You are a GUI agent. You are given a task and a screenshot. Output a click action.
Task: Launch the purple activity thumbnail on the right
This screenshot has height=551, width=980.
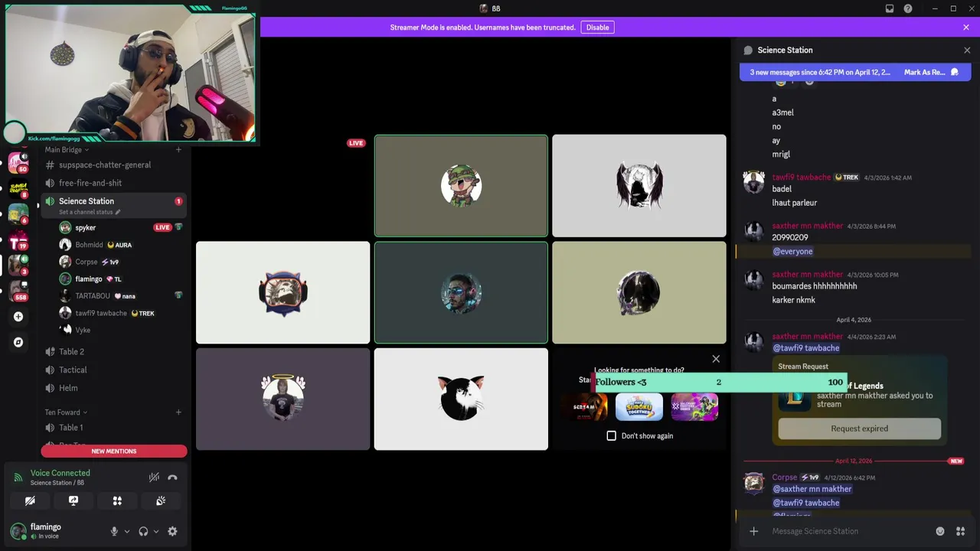click(694, 407)
